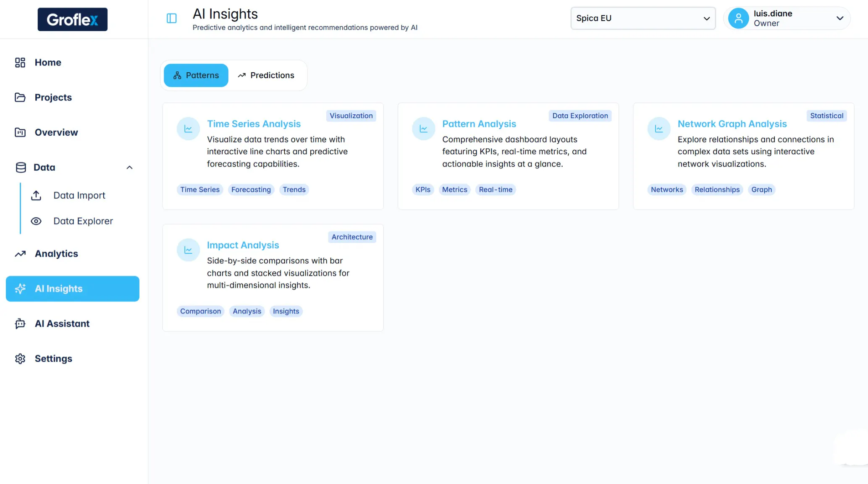This screenshot has width=868, height=484.
Task: Click the user avatar icon
Action: [738, 18]
